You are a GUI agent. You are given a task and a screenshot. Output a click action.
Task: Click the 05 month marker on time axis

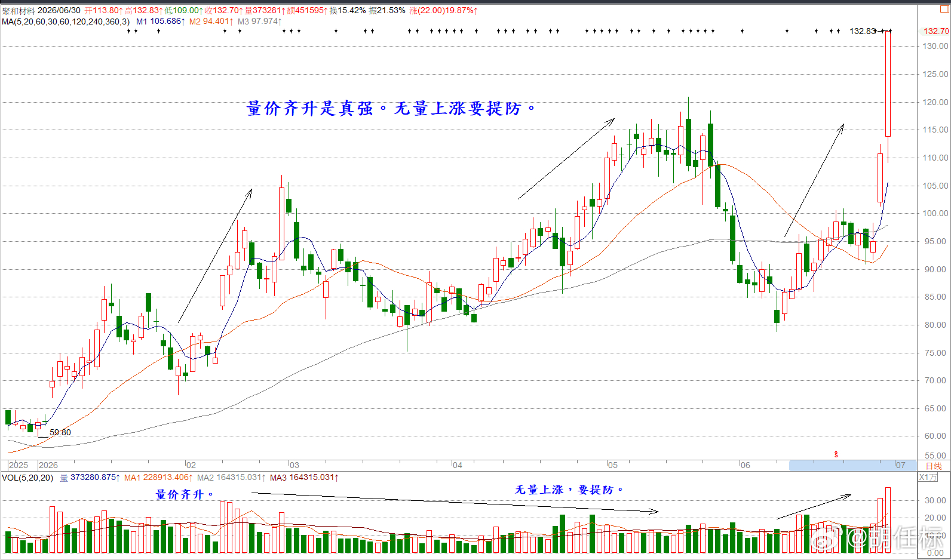613,465
